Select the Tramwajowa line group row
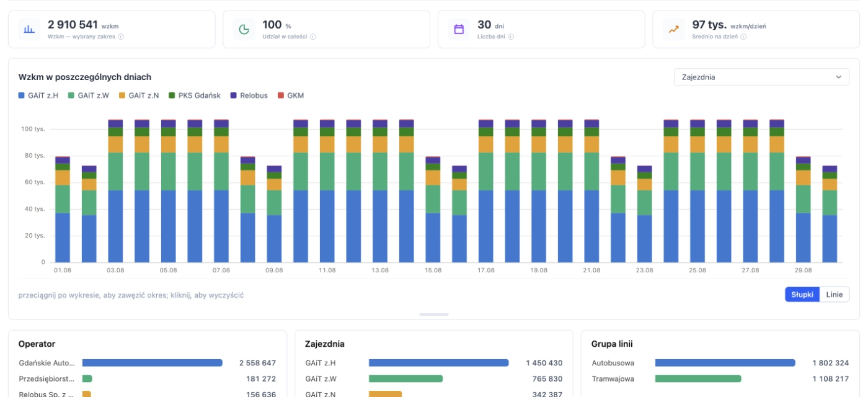Screen dimensions: 868x397 coord(720,378)
